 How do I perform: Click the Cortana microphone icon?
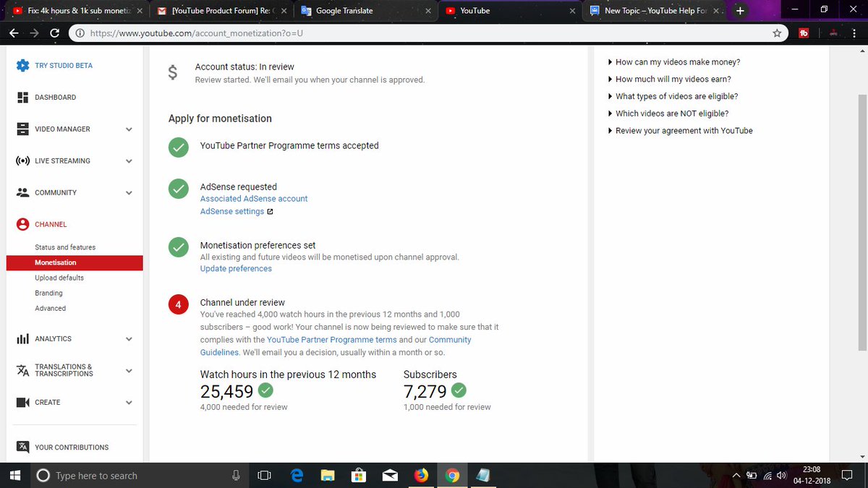236,475
